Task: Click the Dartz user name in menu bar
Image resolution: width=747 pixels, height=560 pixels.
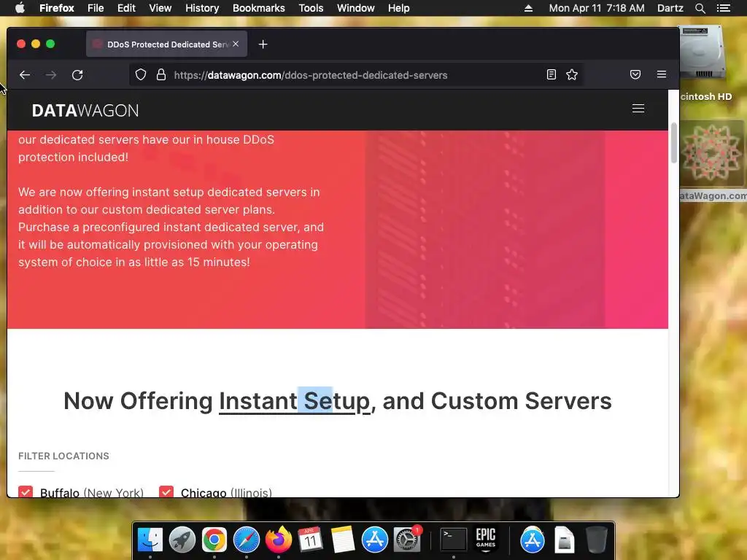Action: pyautogui.click(x=670, y=8)
